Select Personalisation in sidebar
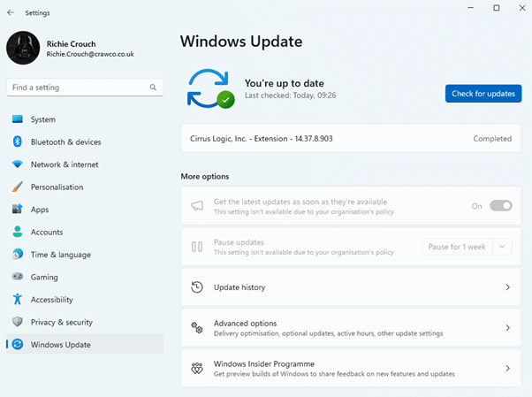This screenshot has width=532, height=397. 85,187
